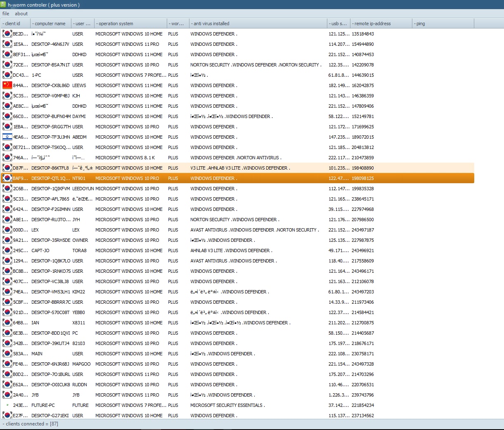Click the flag icon on row BE2D
504x430 pixels.
pos(7,34)
